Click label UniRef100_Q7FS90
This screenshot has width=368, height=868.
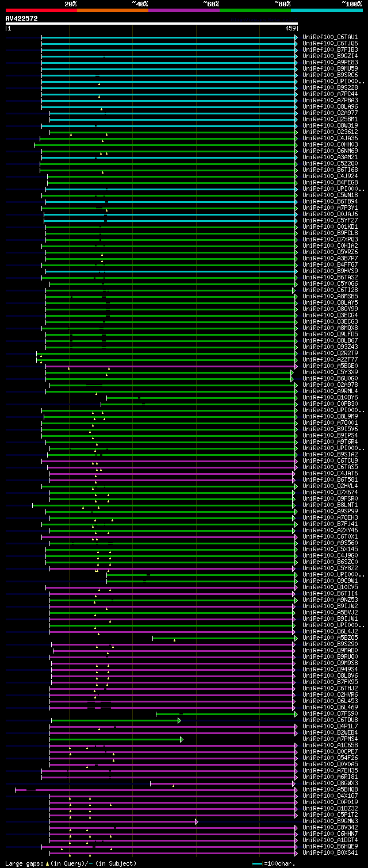coord(330,713)
